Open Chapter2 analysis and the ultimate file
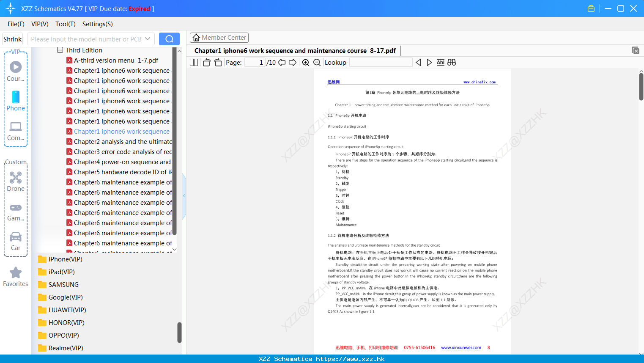The image size is (644, 363). [x=119, y=142]
